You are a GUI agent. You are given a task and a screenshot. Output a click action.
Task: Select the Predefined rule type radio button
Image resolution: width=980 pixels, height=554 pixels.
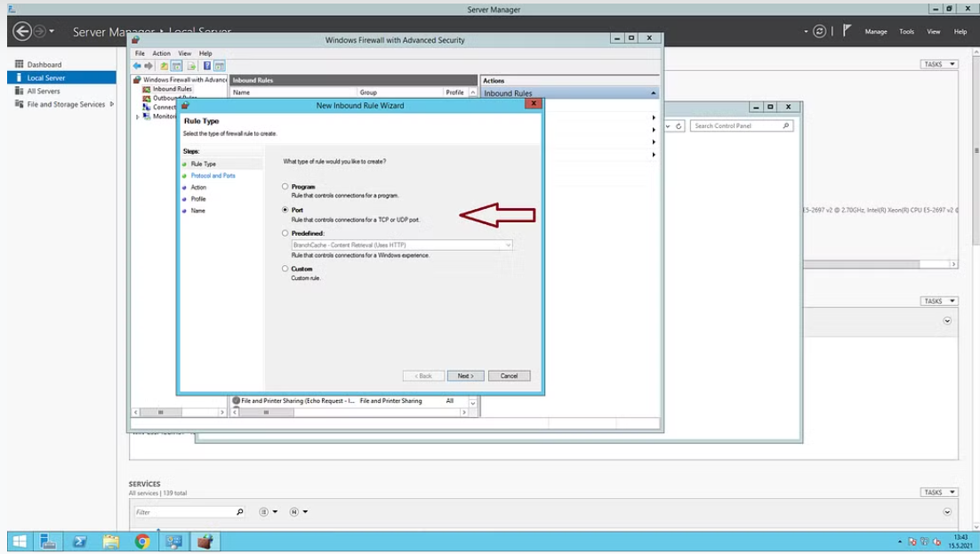[285, 233]
